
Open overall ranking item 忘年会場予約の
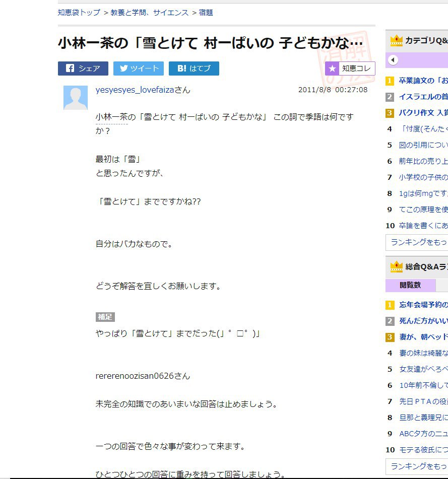(x=423, y=305)
